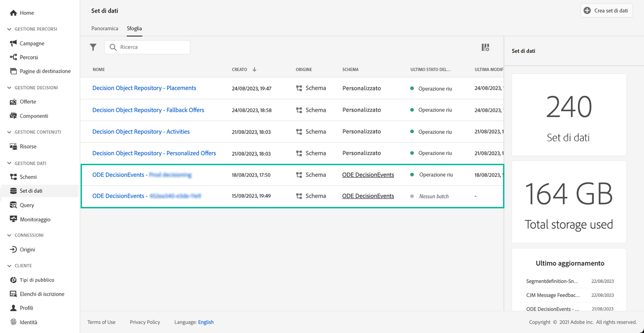
Task: Click the Schema icon in Activities row
Action: click(299, 132)
